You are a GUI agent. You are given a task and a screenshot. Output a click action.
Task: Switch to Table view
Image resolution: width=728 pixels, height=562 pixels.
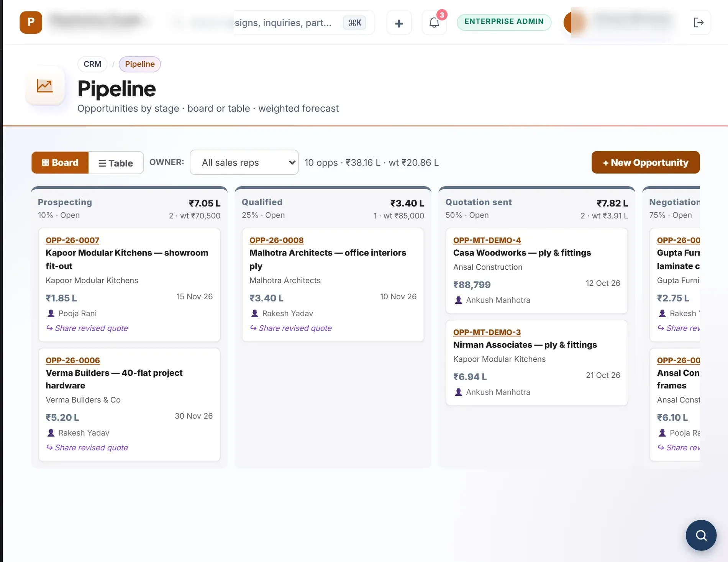tap(116, 163)
